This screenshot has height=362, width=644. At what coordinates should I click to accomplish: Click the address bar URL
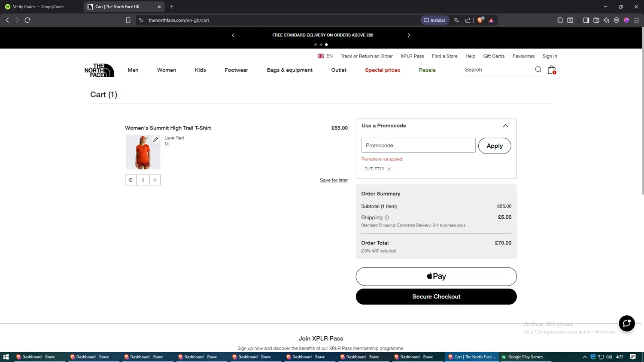179,20
